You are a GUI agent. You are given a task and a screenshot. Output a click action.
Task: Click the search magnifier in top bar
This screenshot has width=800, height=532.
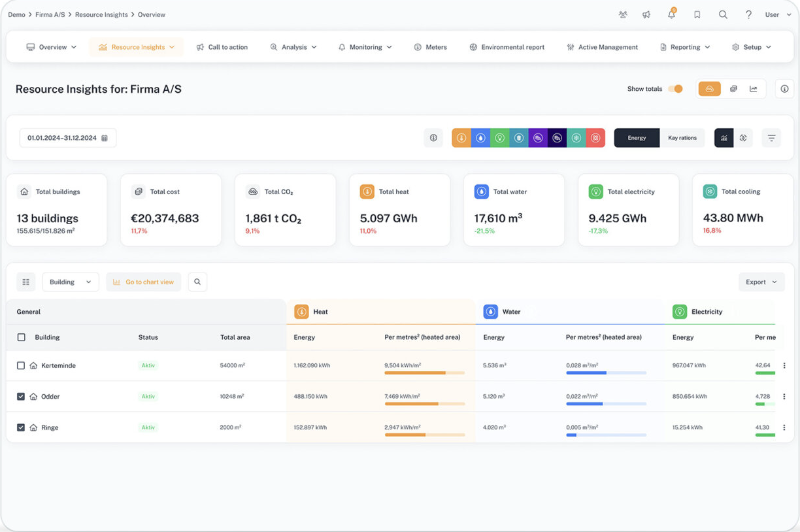723,14
